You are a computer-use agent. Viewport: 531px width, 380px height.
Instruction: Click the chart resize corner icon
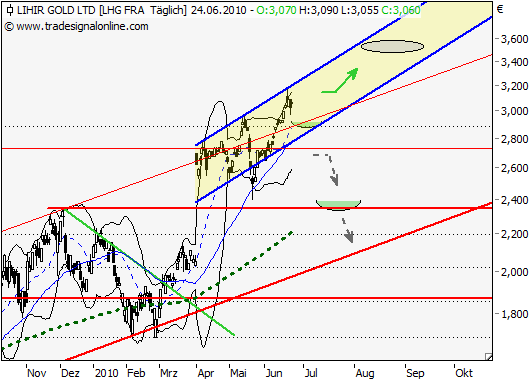coord(488,356)
